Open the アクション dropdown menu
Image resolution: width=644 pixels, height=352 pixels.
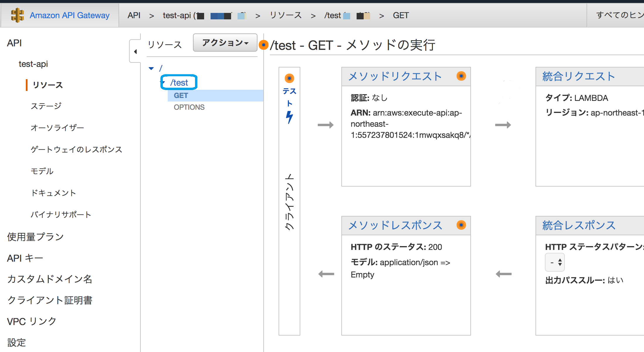225,43
